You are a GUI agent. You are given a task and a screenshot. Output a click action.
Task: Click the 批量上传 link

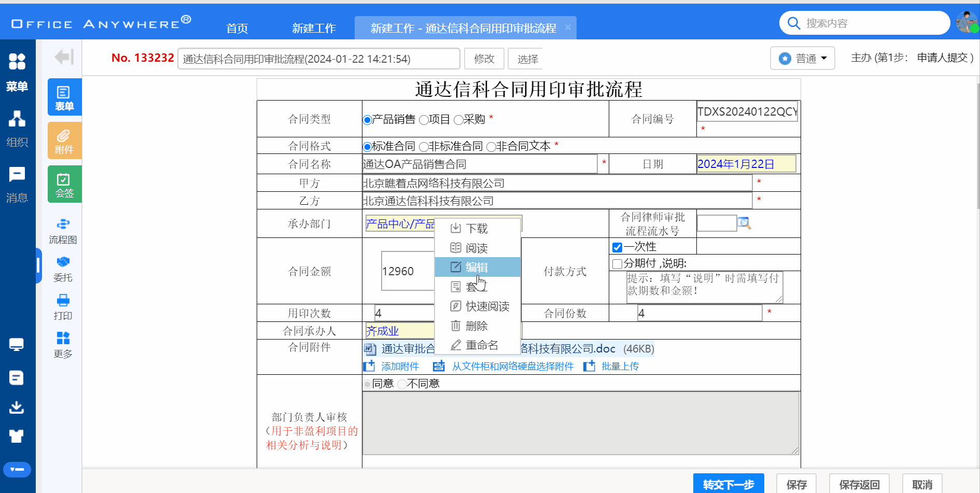620,367
